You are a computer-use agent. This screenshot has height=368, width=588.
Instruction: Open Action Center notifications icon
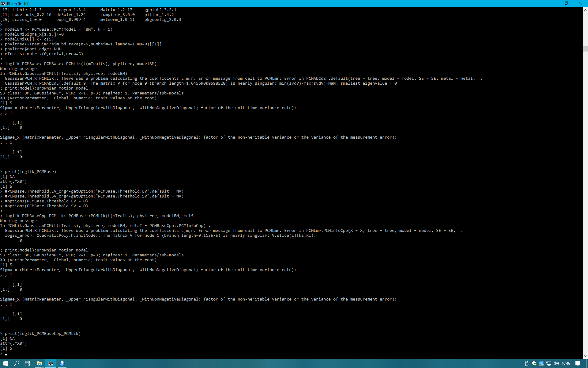pyautogui.click(x=578, y=363)
